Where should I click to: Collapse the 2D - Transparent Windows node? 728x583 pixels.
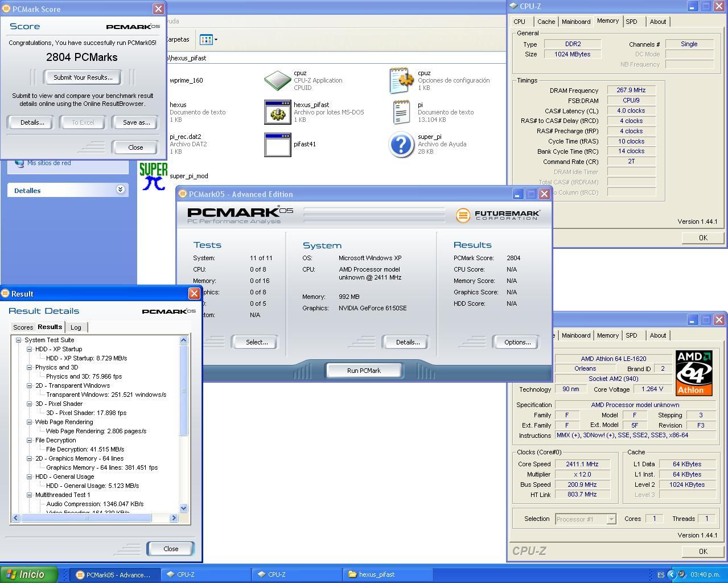tap(29, 385)
